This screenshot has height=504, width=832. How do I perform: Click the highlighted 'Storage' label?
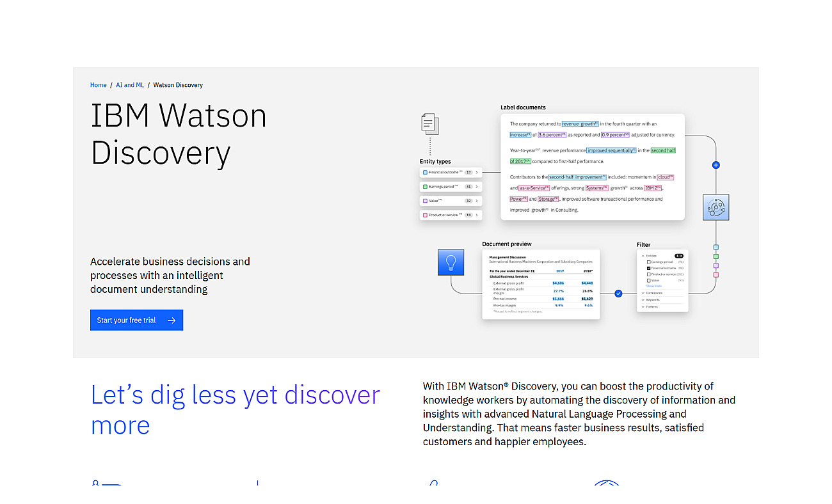[x=548, y=199]
